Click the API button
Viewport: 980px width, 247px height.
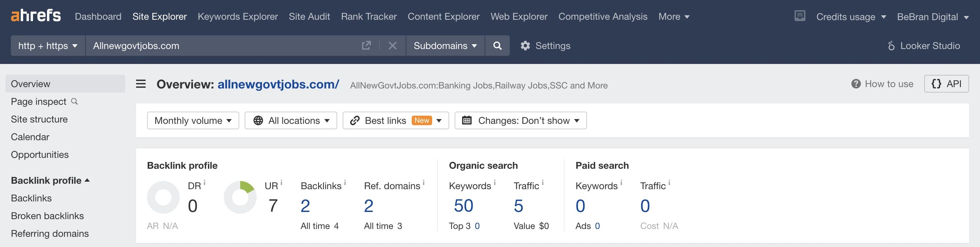[x=946, y=84]
